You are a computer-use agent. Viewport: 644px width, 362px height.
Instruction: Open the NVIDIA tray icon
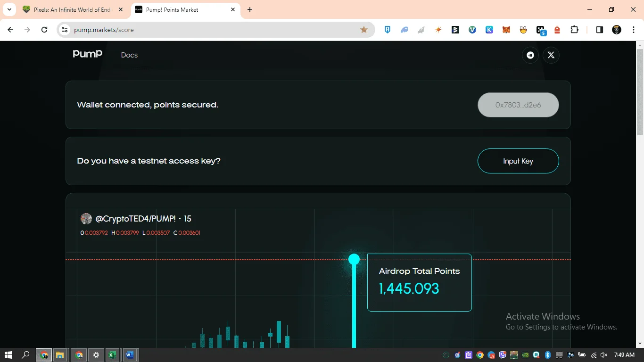tap(525, 355)
